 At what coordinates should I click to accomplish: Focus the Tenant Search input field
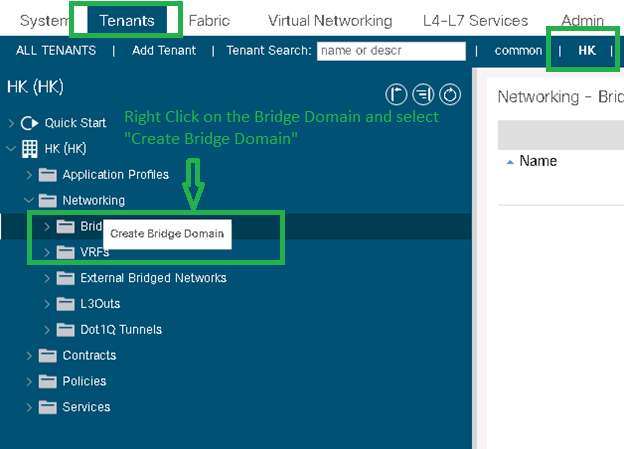pos(391,51)
